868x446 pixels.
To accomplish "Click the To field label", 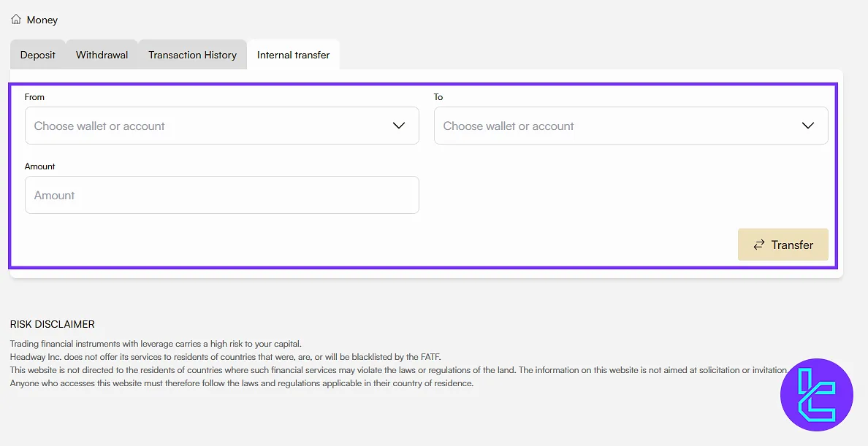I will [x=438, y=96].
